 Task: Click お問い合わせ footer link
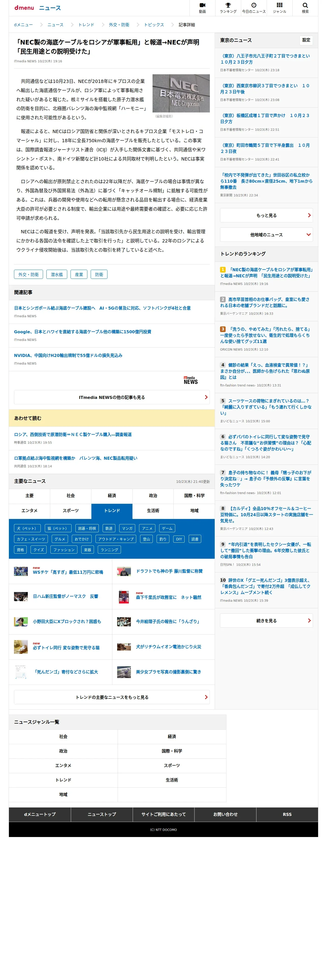(x=225, y=814)
